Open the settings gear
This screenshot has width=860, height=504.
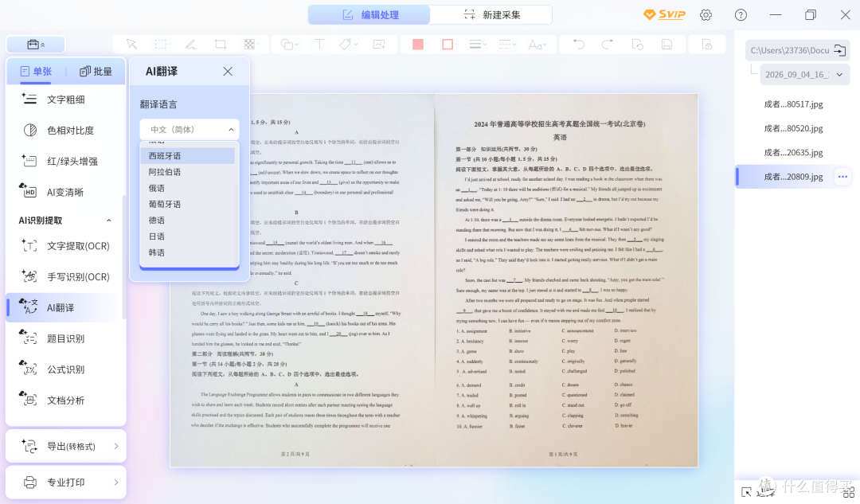706,15
